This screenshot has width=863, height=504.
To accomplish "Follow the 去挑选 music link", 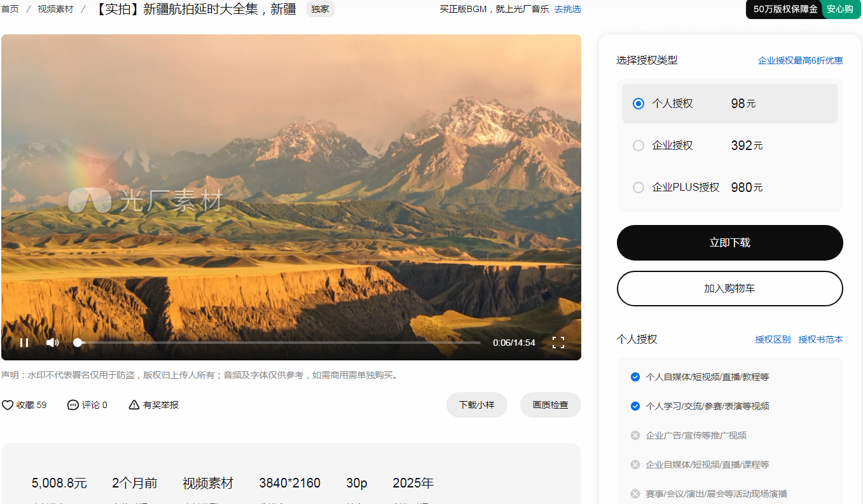I will [x=567, y=10].
